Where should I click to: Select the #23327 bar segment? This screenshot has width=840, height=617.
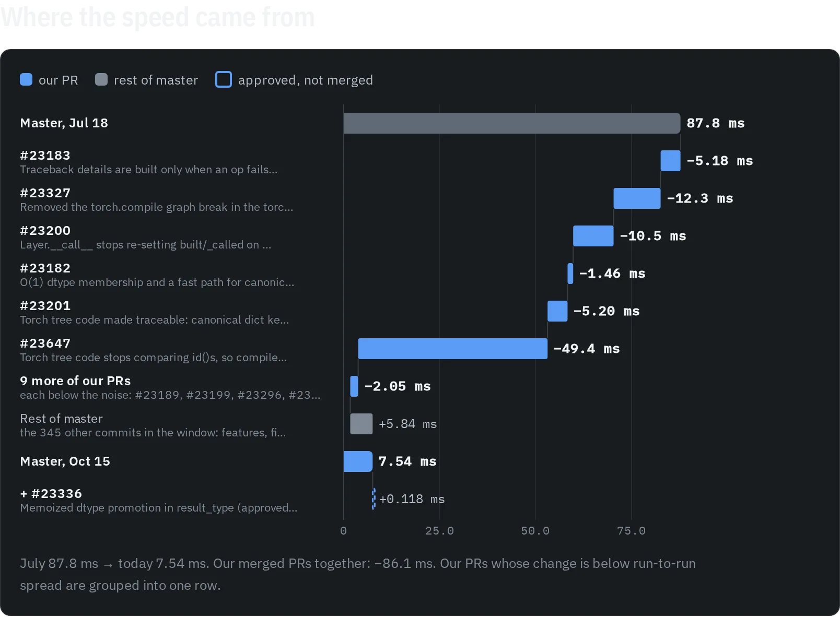click(637, 198)
